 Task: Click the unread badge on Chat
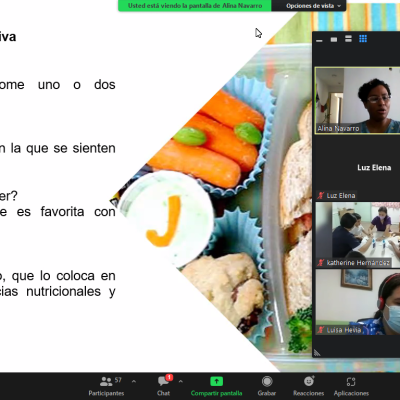click(x=169, y=377)
